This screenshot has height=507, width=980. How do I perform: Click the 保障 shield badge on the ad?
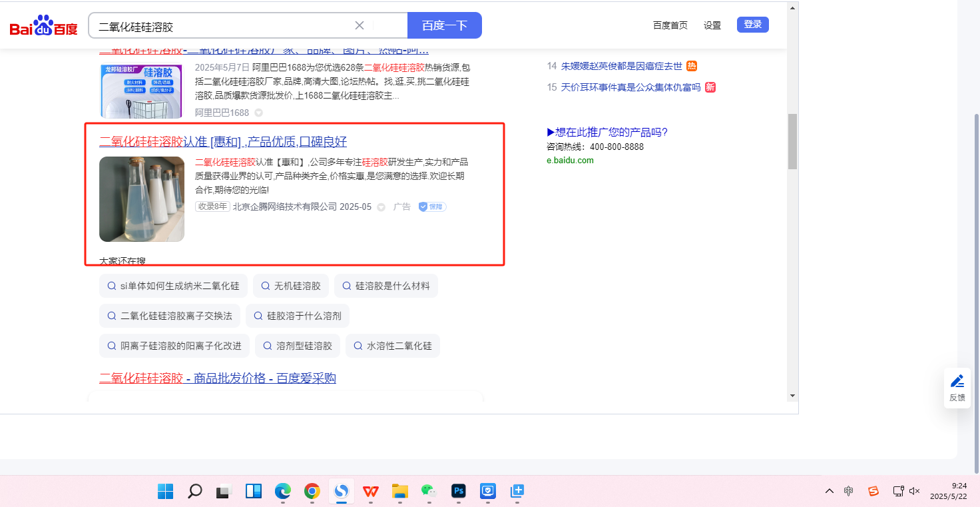coord(432,207)
